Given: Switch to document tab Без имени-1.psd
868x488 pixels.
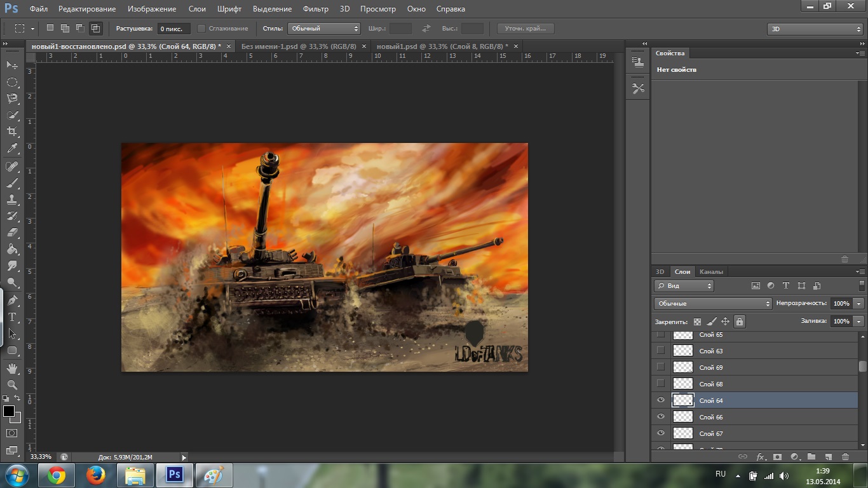Looking at the screenshot, I should pyautogui.click(x=299, y=46).
